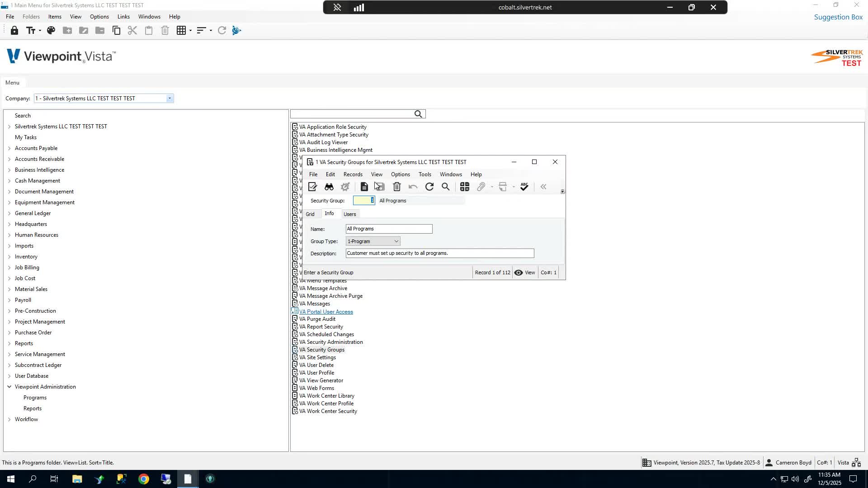Viewport: 868px width, 488px height.
Task: Click the double-chevron collapse icon in Security Groups toolbar
Action: 543,187
